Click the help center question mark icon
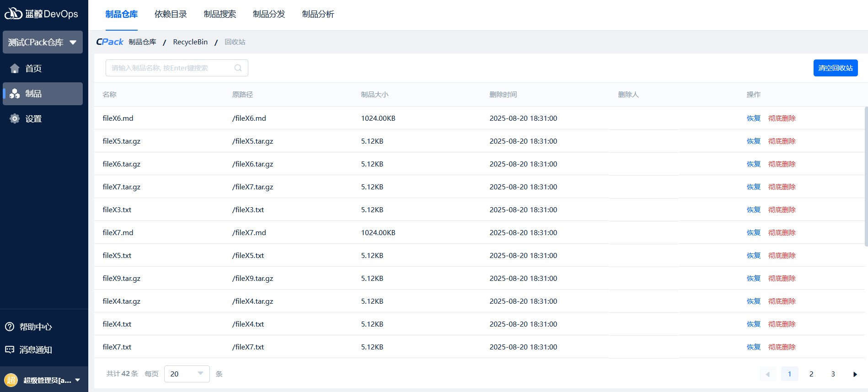Screen dimensions: 868x392 pos(10,327)
